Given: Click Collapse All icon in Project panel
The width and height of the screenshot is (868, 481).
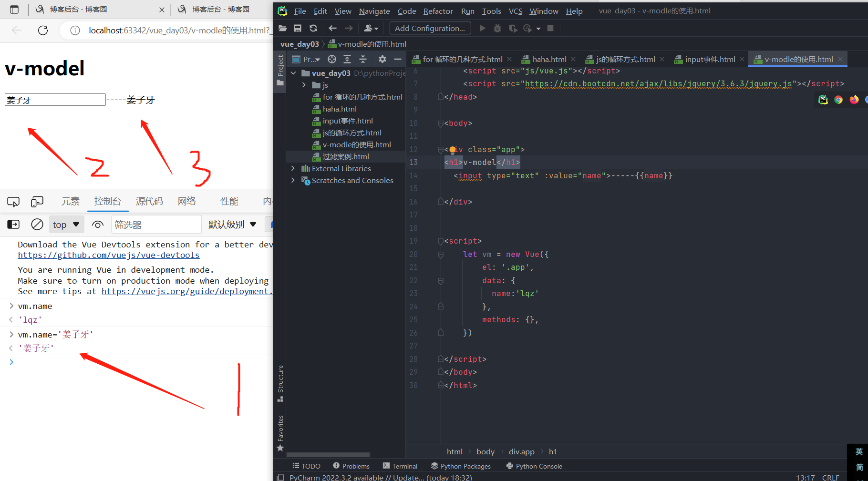Looking at the screenshot, I should point(363,59).
